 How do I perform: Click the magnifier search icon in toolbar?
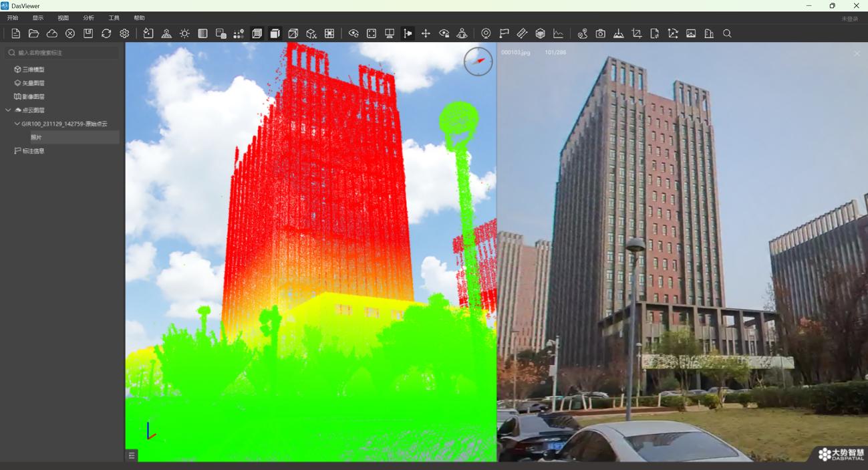(727, 33)
